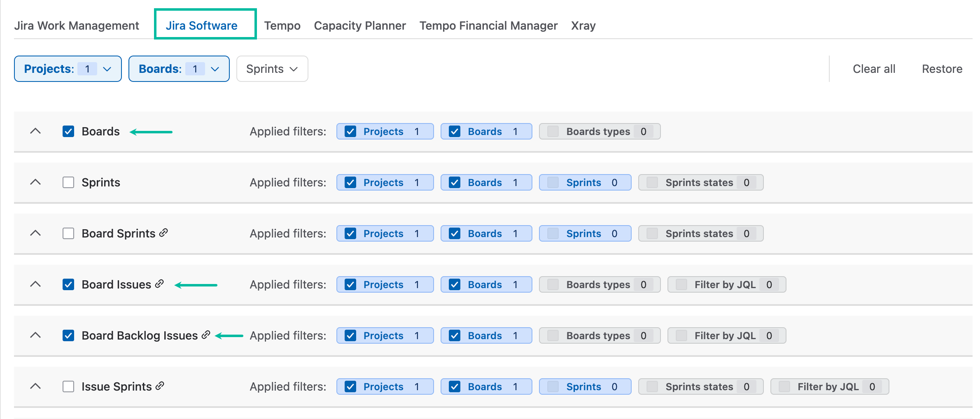This screenshot has height=419, width=980.
Task: Go to the Xray tab
Action: (583, 26)
